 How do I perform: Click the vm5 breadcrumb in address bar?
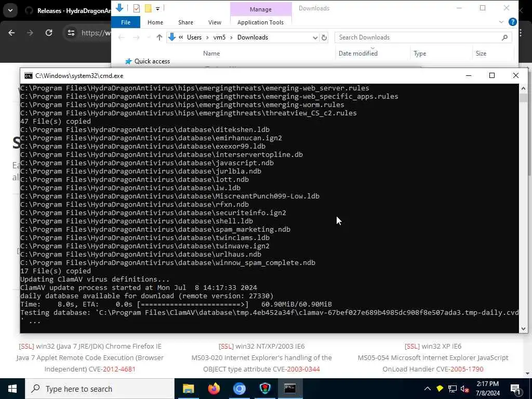[219, 37]
